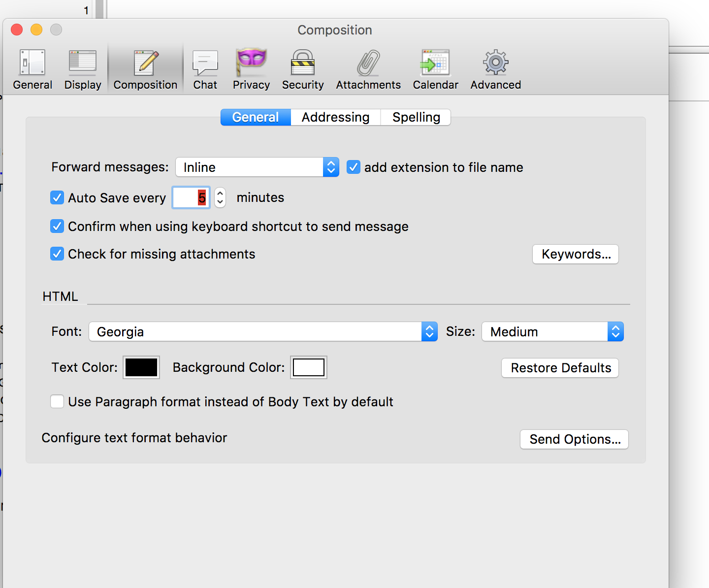Open the Privacy mask icon
709x588 pixels.
click(x=252, y=63)
